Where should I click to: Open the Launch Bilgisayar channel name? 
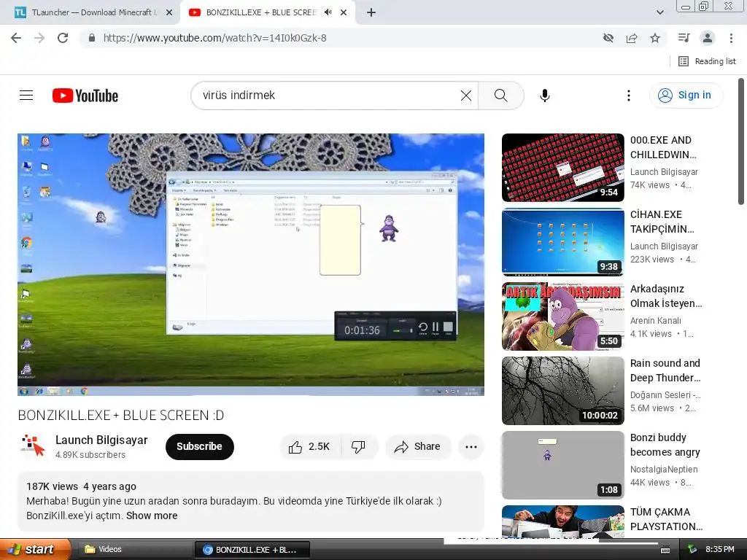[x=101, y=440]
